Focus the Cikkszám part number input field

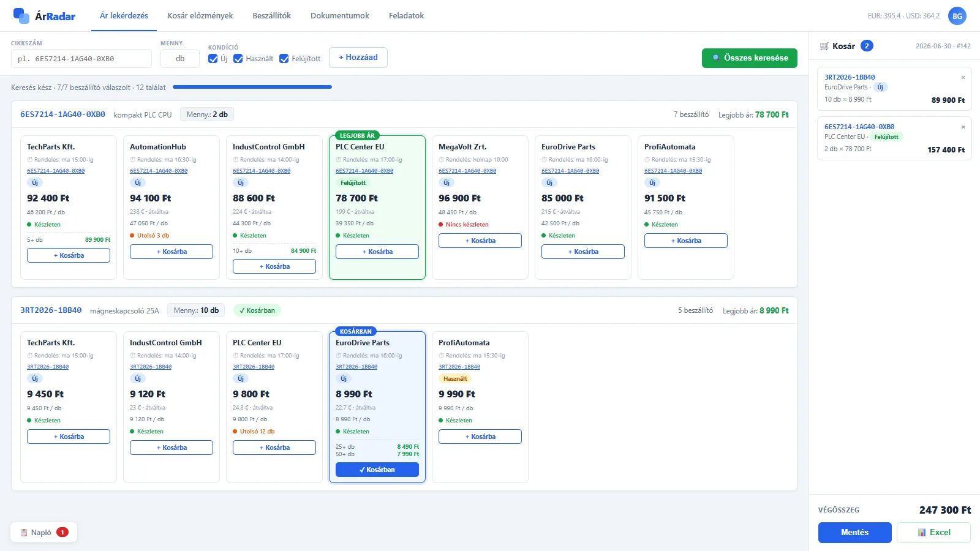81,59
